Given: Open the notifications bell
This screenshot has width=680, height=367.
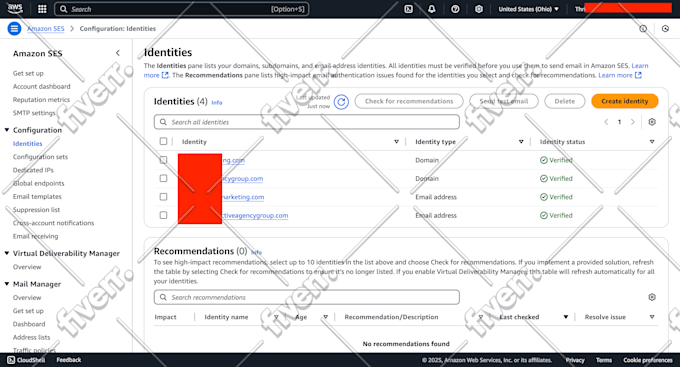Looking at the screenshot, I should point(432,9).
